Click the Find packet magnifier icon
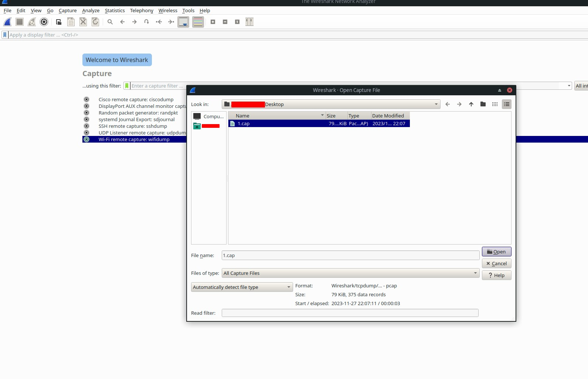This screenshot has width=588, height=379. (x=110, y=22)
